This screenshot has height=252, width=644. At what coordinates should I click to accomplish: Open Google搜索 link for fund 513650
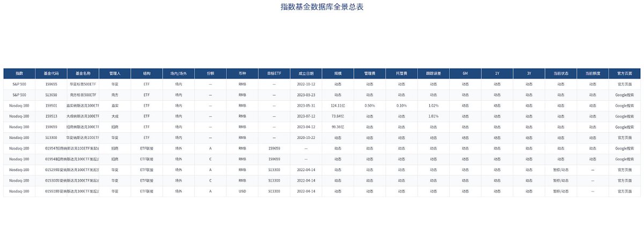[x=625, y=95]
